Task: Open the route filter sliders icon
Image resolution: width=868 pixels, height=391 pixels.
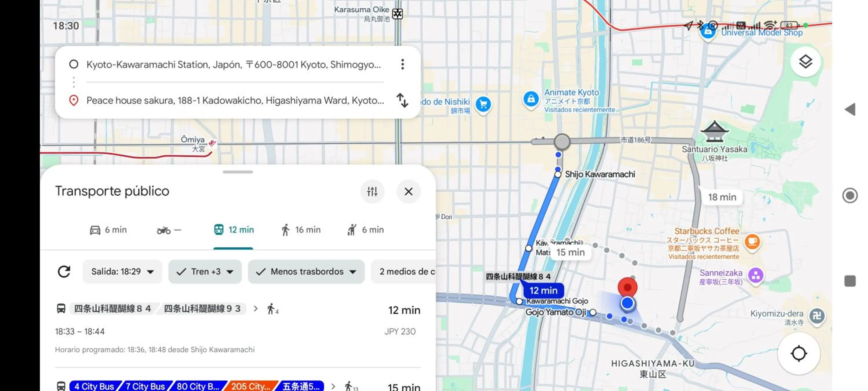Action: [372, 191]
